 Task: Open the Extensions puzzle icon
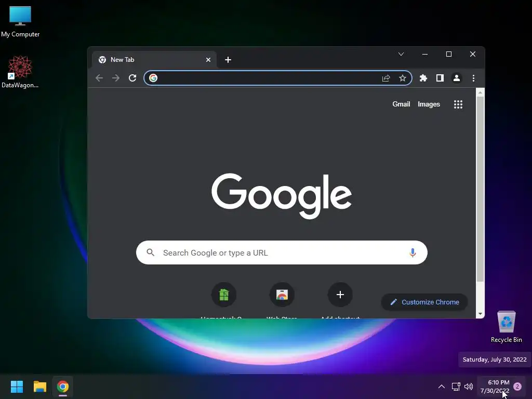423,78
